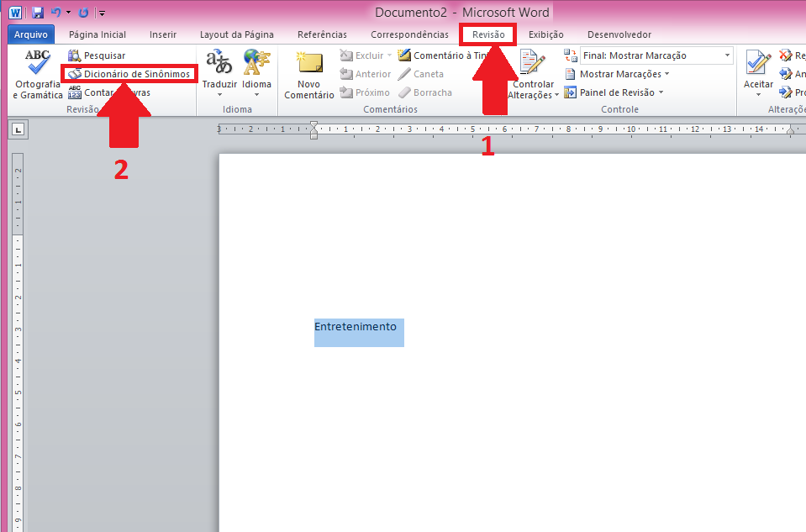The image size is (806, 532).
Task: Click the Undo arrow icon
Action: (x=55, y=13)
